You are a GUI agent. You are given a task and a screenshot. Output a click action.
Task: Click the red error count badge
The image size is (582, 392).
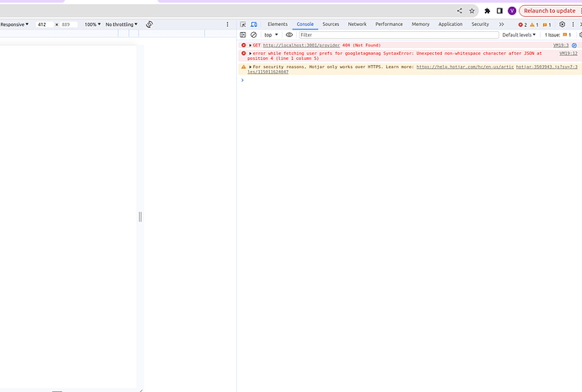523,24
